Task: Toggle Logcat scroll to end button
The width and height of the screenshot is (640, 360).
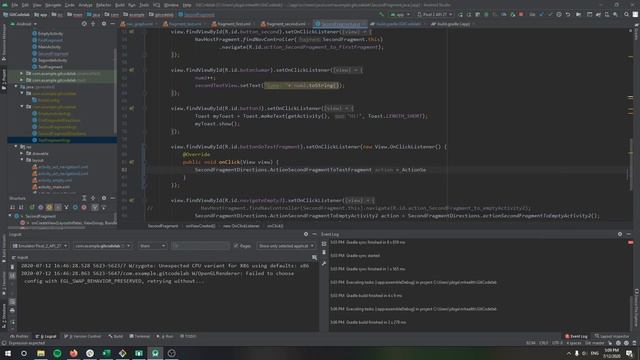Action: pos(12,276)
